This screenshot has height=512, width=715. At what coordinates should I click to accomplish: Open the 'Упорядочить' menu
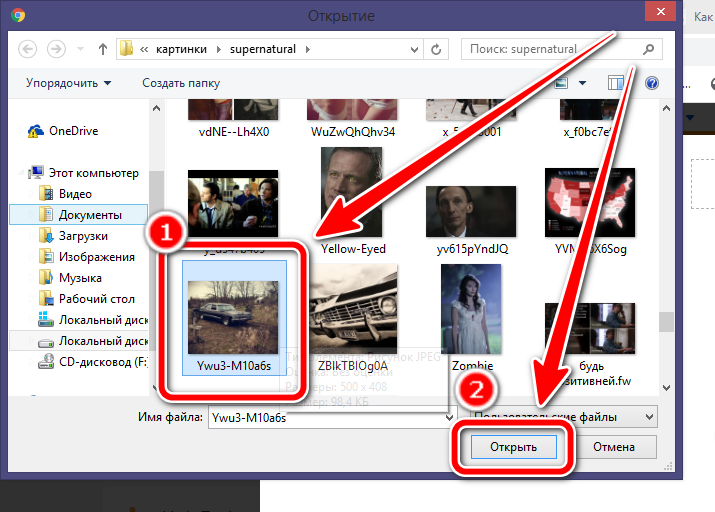tap(68, 83)
